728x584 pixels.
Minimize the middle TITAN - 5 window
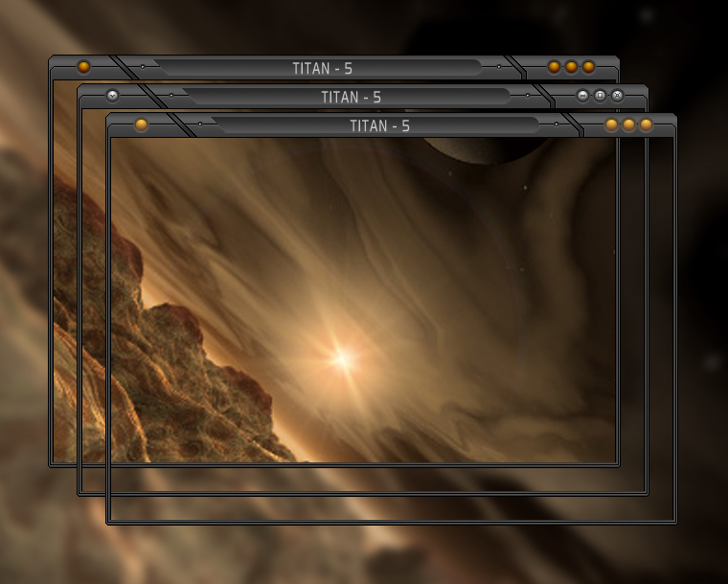[582, 96]
